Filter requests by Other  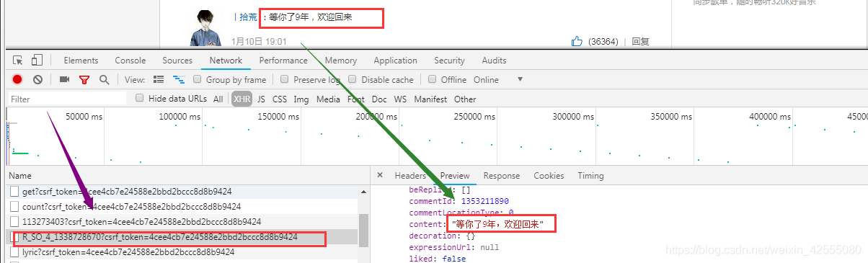pyautogui.click(x=465, y=99)
